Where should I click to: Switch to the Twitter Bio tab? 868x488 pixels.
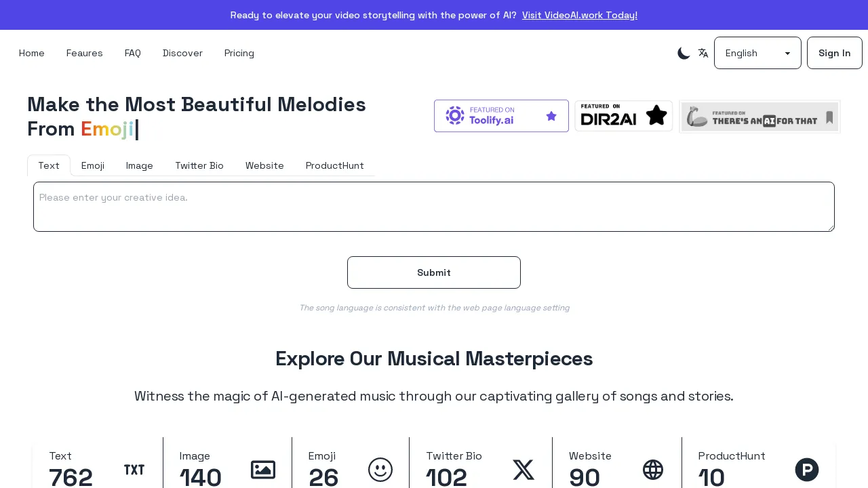pyautogui.click(x=199, y=165)
